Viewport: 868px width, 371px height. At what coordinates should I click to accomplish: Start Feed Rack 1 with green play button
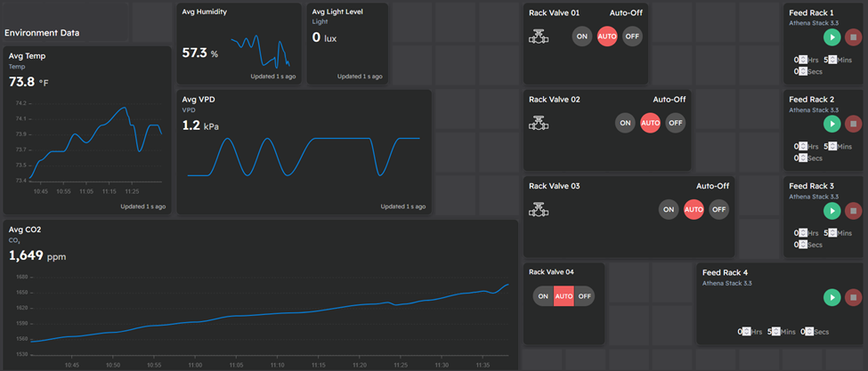point(831,37)
